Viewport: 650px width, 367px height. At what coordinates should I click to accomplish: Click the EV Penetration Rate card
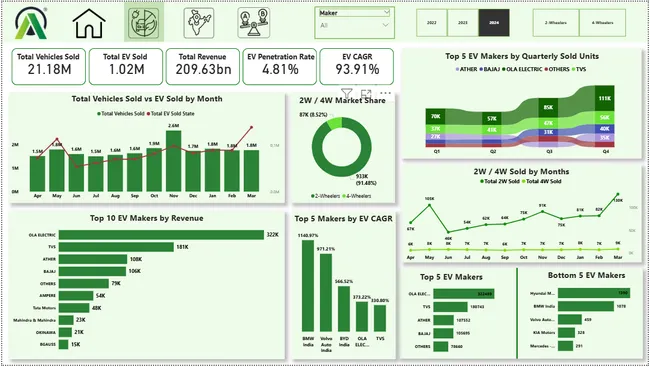[x=280, y=66]
